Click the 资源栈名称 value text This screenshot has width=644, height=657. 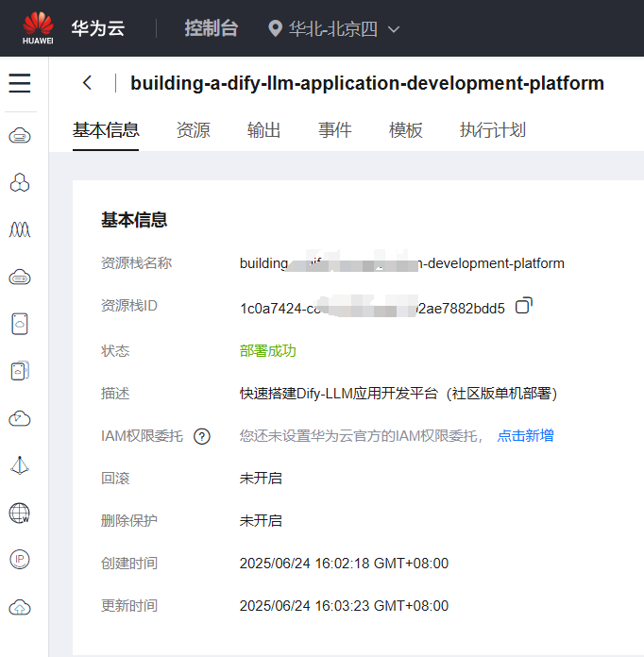[x=402, y=263]
